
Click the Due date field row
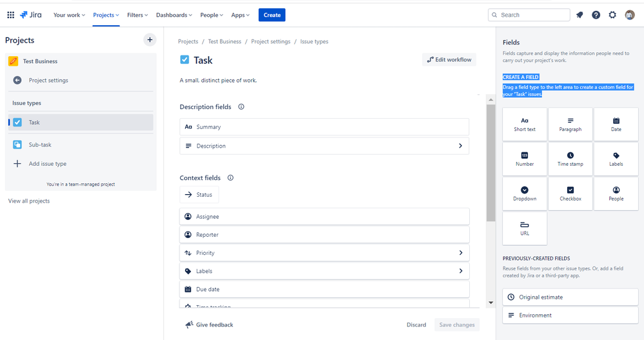pyautogui.click(x=324, y=289)
